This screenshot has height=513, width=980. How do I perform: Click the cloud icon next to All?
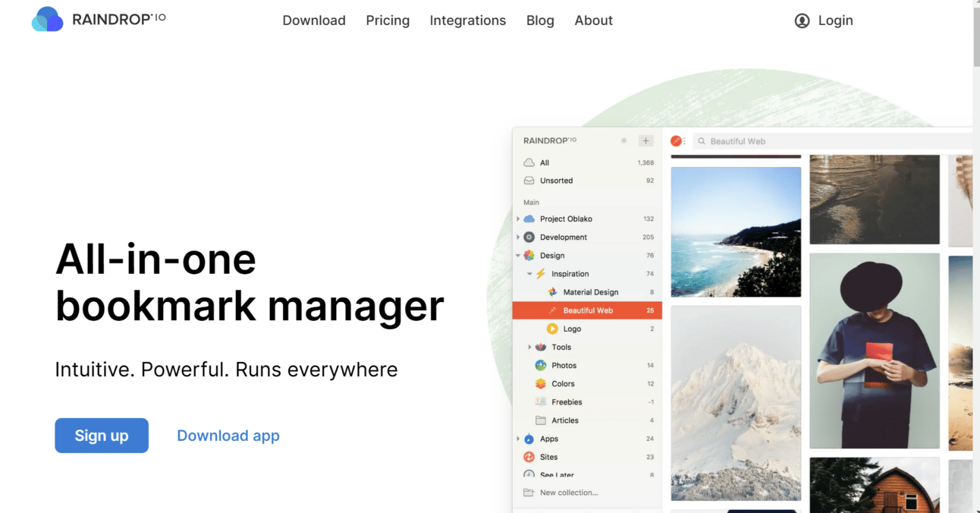529,162
